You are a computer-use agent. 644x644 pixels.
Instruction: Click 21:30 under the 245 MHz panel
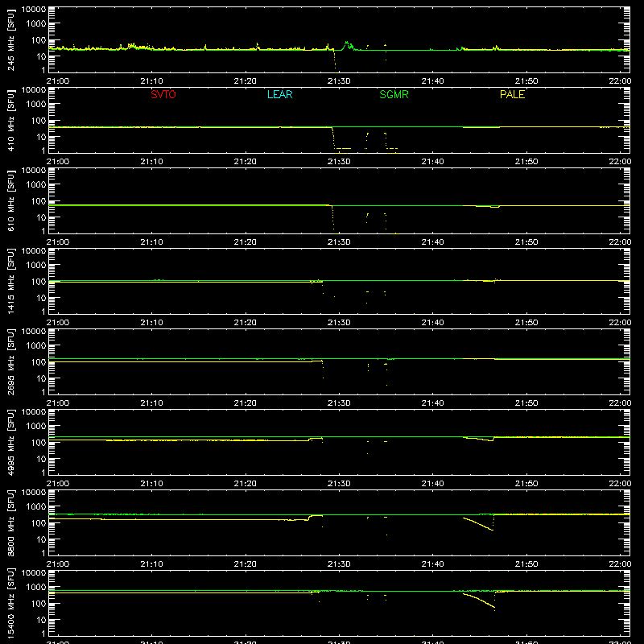[x=339, y=81]
